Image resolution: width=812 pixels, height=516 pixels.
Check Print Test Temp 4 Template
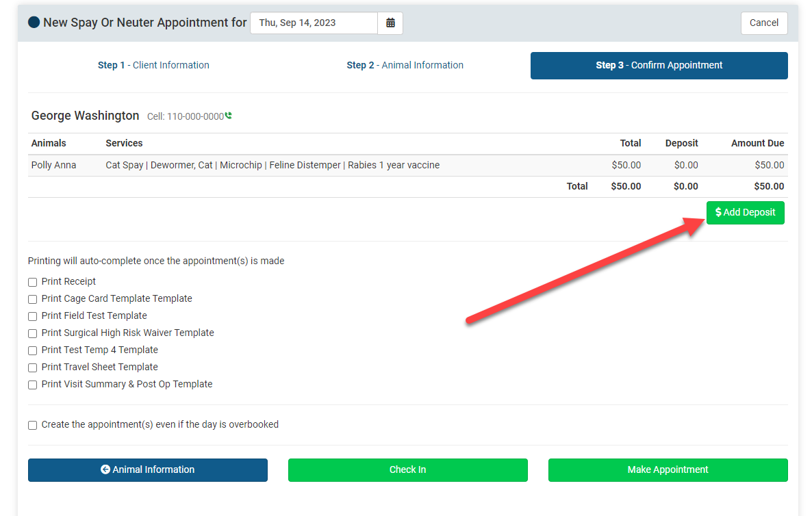point(32,350)
